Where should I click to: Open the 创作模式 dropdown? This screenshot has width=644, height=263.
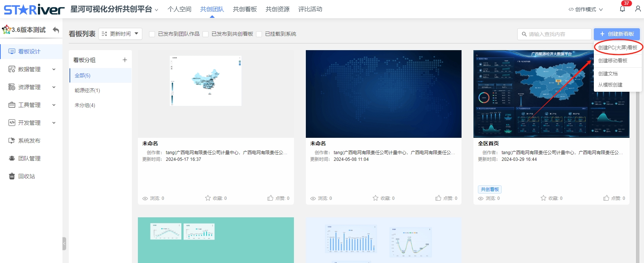click(x=586, y=9)
